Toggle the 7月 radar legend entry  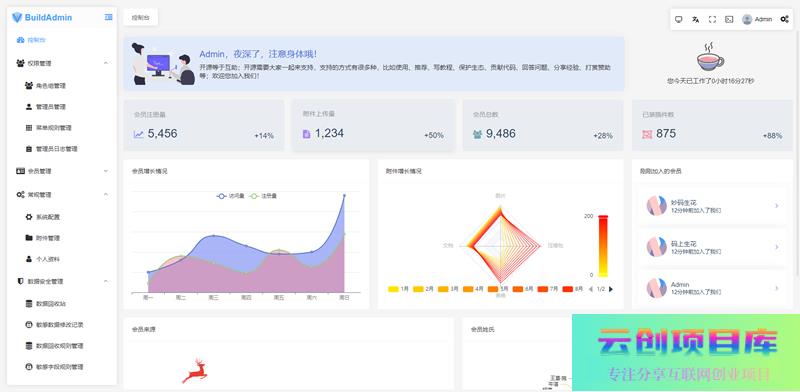[548, 289]
